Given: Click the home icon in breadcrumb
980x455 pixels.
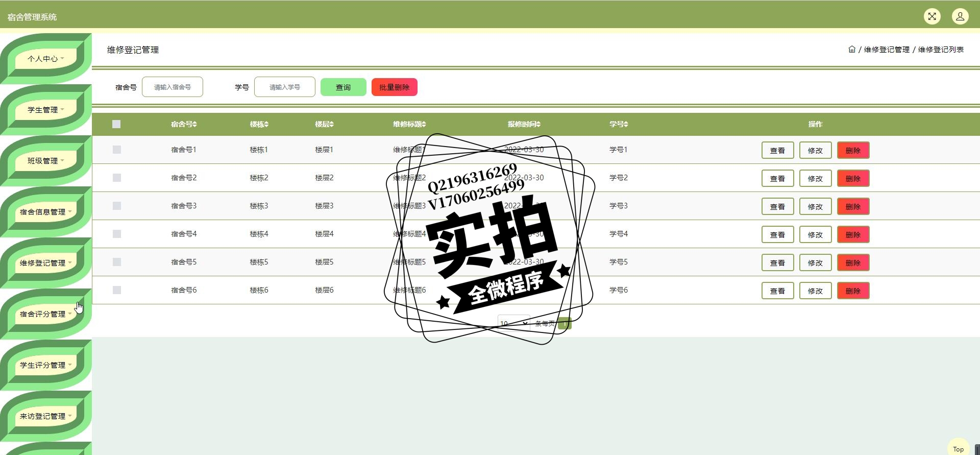Looking at the screenshot, I should (852, 50).
